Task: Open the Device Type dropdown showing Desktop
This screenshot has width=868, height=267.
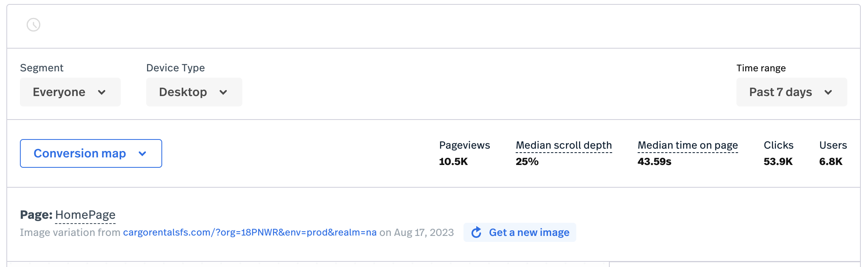Action: point(194,92)
